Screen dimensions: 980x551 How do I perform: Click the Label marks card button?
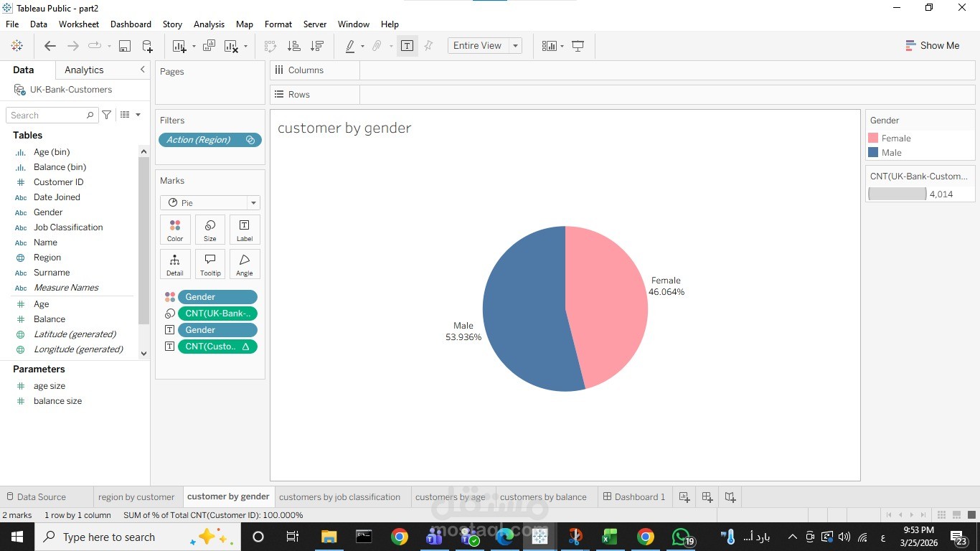tap(244, 230)
